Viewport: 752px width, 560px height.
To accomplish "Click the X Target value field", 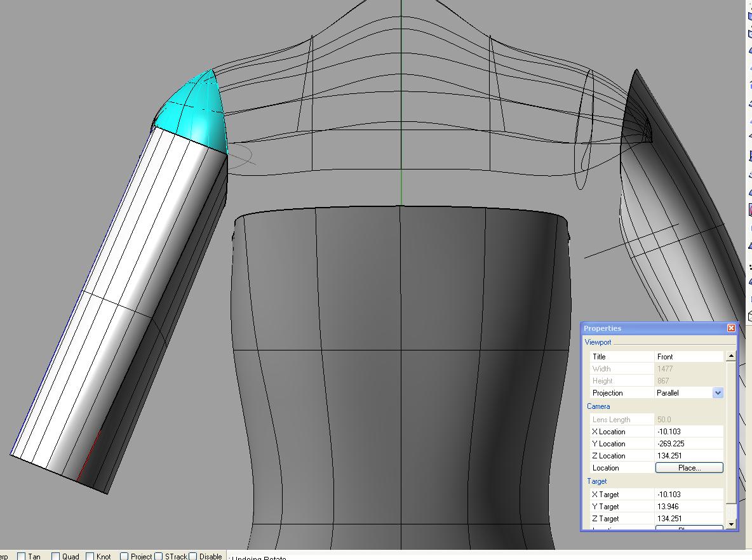I will tap(688, 495).
